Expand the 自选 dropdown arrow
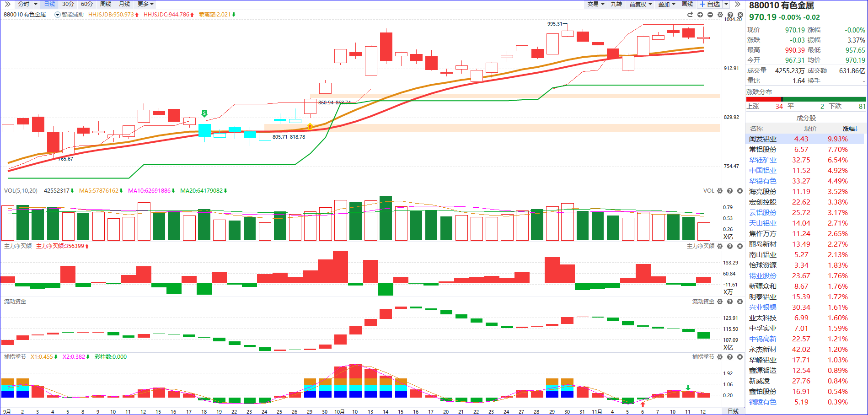 [x=726, y=4]
